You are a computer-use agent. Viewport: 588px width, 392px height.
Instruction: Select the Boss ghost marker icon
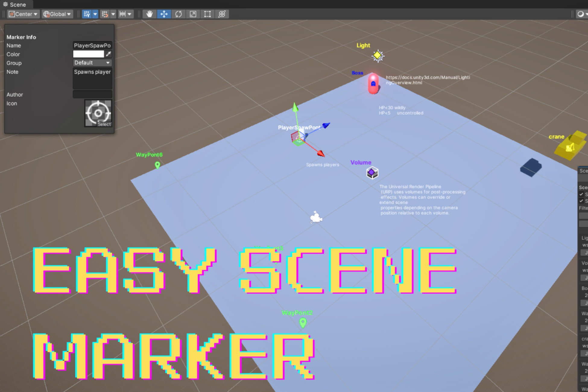pyautogui.click(x=373, y=84)
